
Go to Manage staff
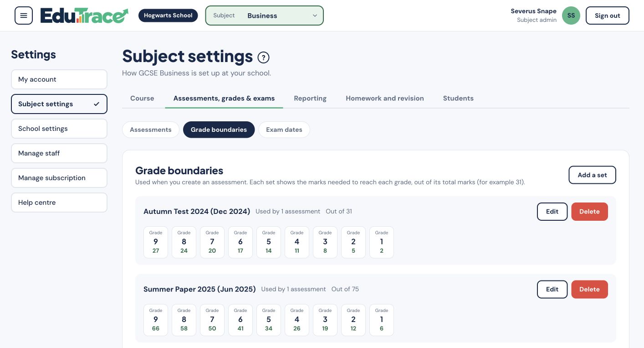coord(59,153)
